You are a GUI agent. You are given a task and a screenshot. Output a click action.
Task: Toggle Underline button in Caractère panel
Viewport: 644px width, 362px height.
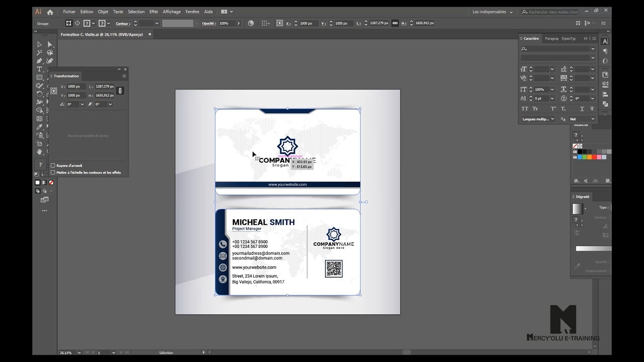click(x=582, y=109)
